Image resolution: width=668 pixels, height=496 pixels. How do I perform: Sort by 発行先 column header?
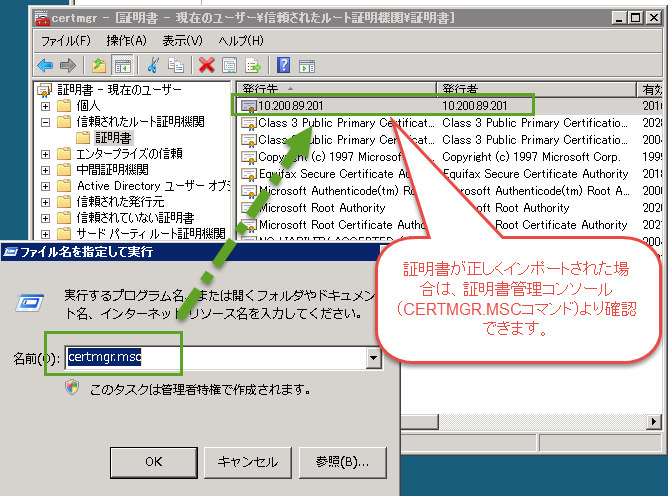[337, 89]
